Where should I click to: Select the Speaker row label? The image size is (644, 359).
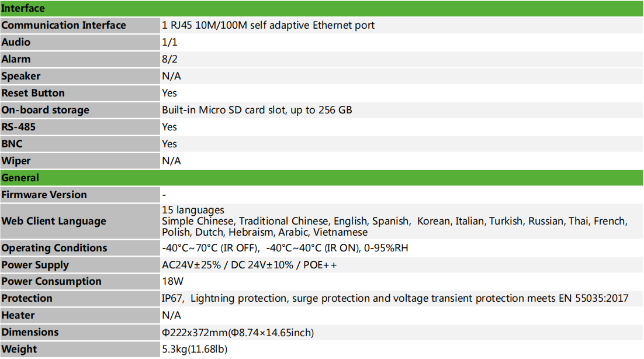[x=21, y=76]
